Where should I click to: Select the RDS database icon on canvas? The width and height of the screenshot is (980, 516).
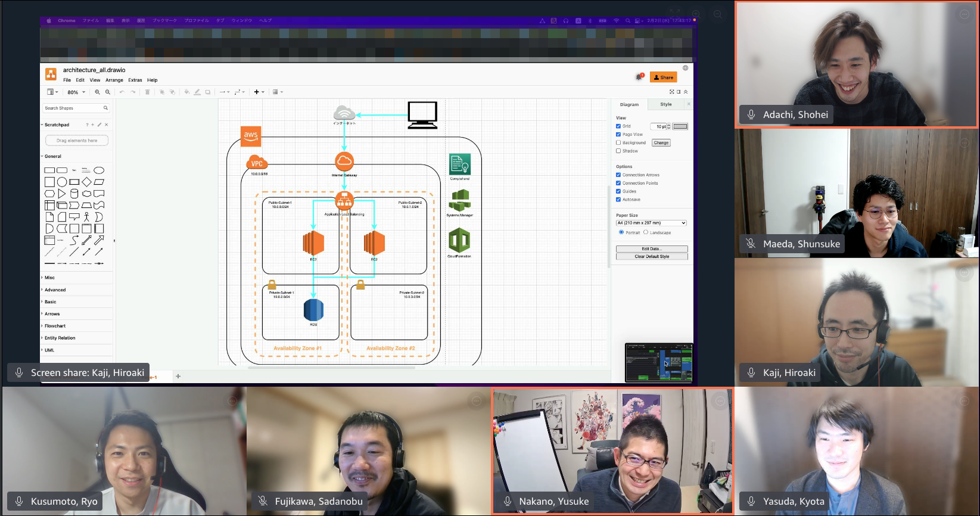313,310
